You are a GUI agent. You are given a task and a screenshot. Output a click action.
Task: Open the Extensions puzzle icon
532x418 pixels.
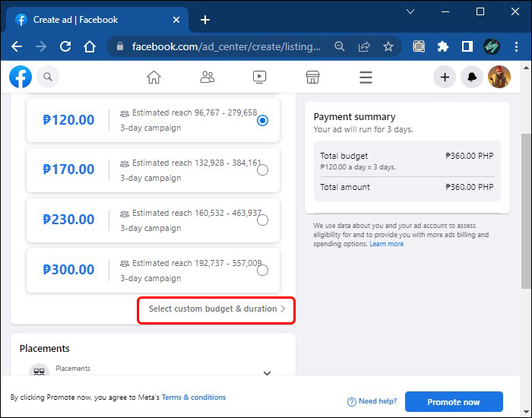[443, 46]
